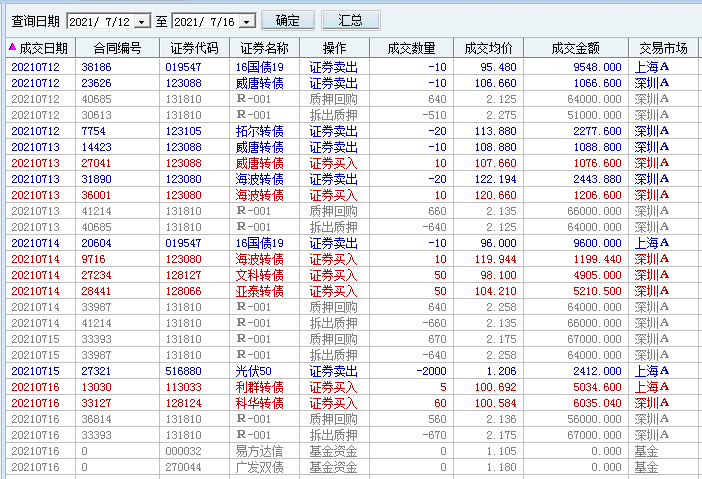Image resolution: width=702 pixels, height=479 pixels.
Task: Click contract number 36814
Action: [96, 419]
